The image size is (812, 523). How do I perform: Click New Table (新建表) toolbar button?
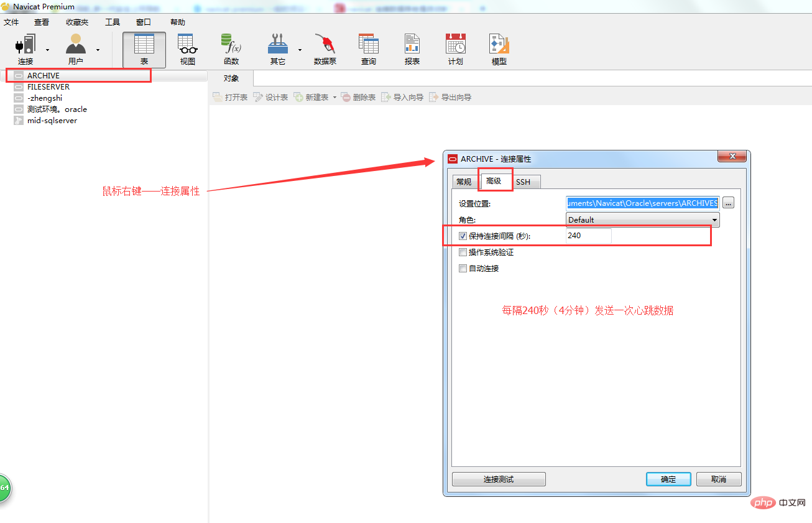coord(311,98)
